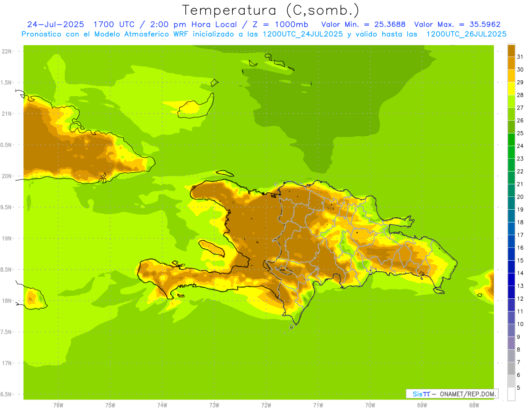
Task: Click legend value "14"
Action: (x=520, y=273)
